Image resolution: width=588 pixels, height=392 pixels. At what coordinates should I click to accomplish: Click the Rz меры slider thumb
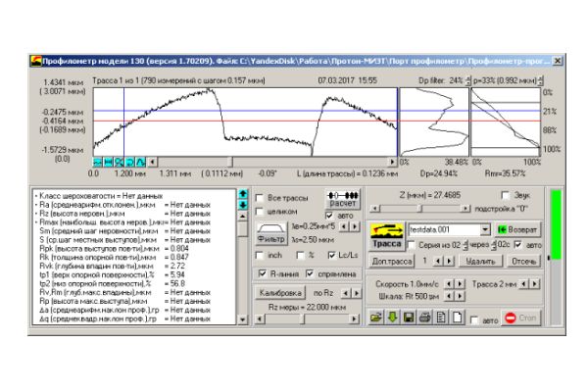304,319
